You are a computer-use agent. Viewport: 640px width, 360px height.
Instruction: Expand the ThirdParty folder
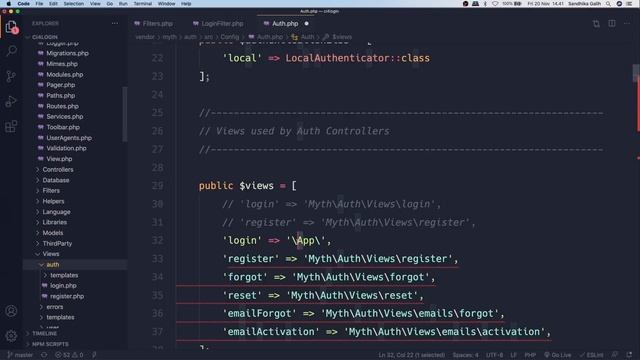tap(57, 243)
